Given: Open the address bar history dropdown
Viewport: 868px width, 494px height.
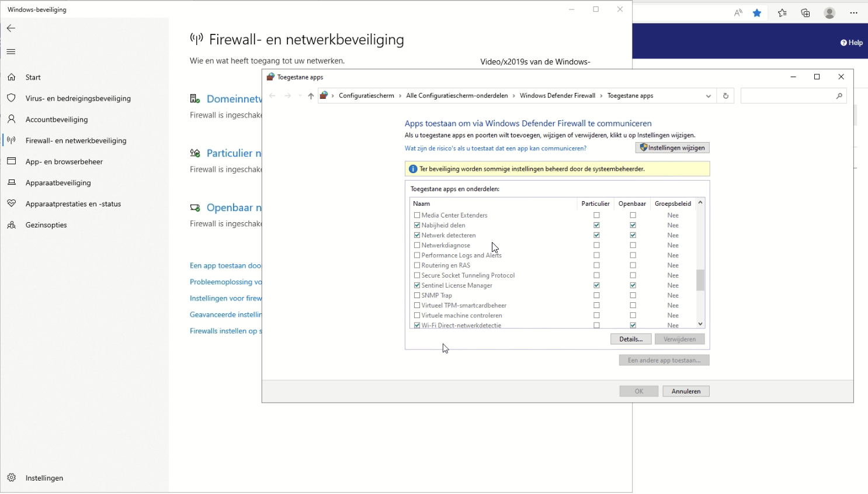Looking at the screenshot, I should coord(709,96).
